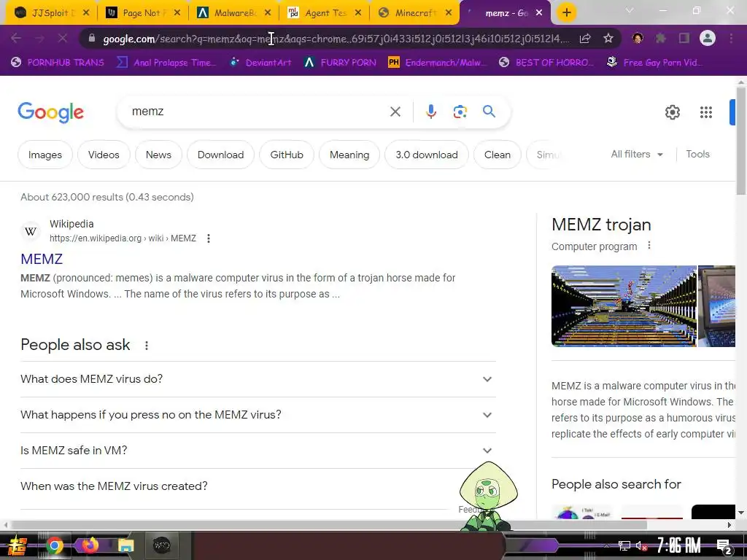Go back to the previous page
747x560 pixels.
click(x=16, y=38)
